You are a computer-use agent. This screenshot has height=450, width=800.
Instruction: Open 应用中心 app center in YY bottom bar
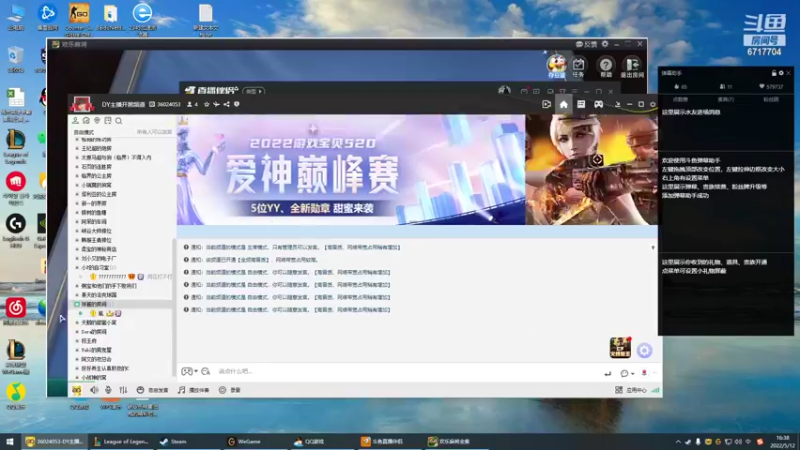[631, 390]
